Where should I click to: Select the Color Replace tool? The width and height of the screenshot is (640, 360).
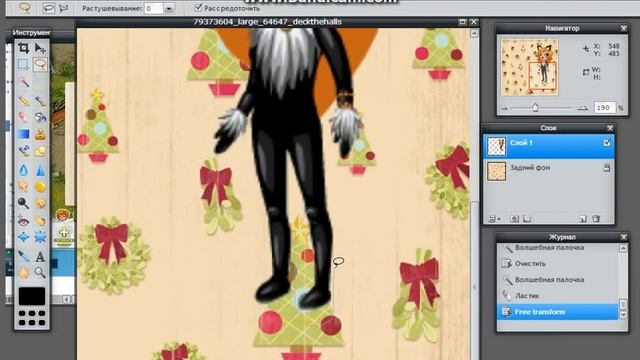click(x=23, y=151)
